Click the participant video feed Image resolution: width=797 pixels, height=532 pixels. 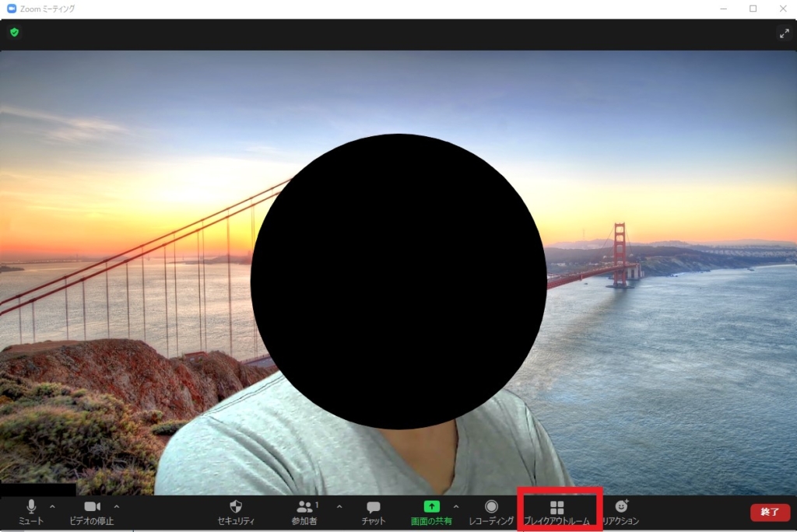398,272
